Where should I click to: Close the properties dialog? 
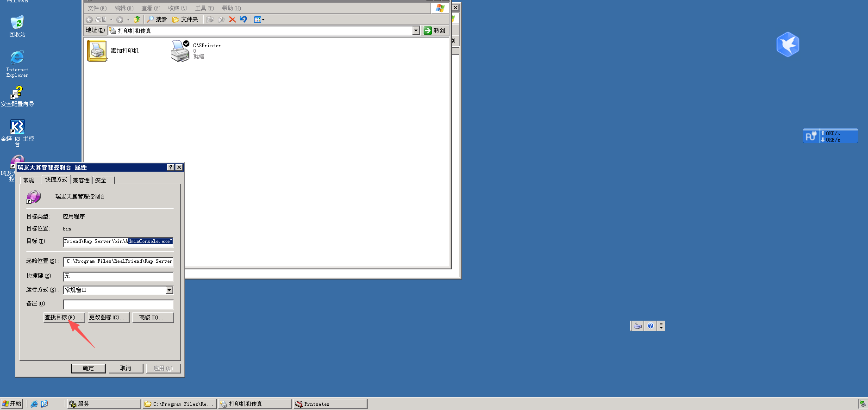[179, 168]
